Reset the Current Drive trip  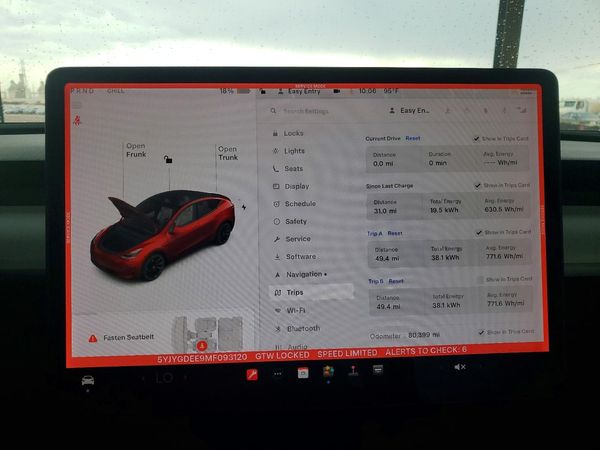413,138
